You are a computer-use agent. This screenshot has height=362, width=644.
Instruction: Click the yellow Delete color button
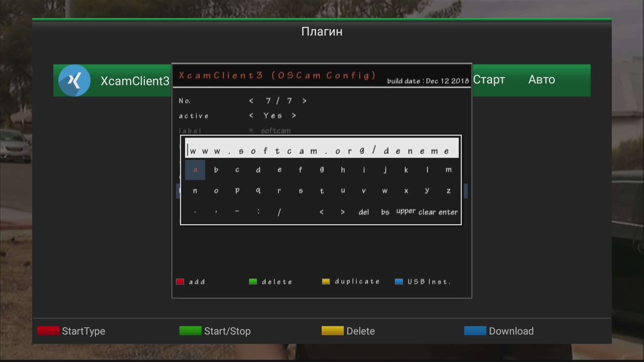333,330
